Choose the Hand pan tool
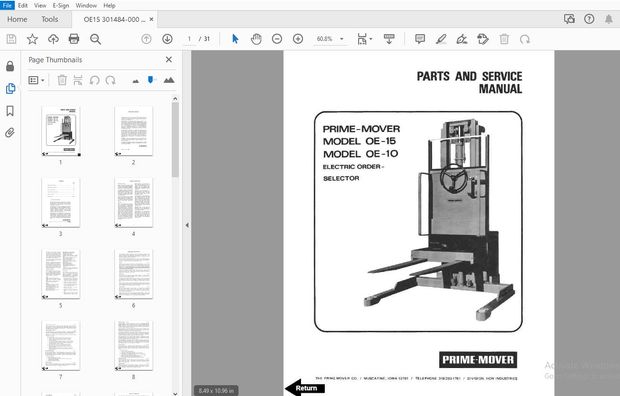The height and width of the screenshot is (396, 620). click(x=256, y=39)
